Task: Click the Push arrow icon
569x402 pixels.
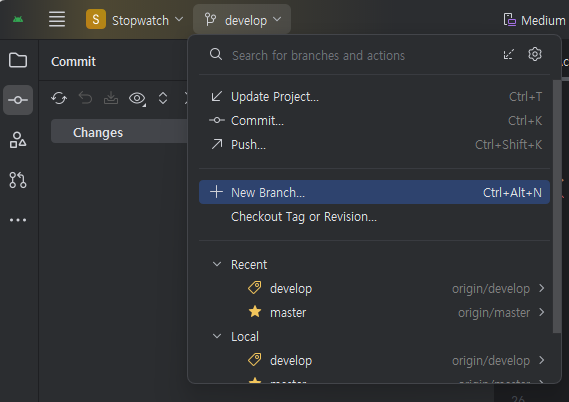Action: 217,144
